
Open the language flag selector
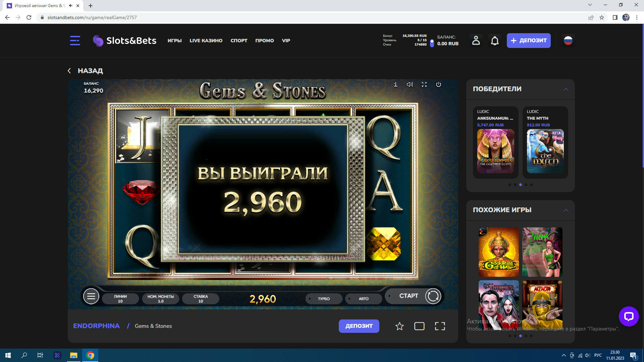tap(568, 41)
